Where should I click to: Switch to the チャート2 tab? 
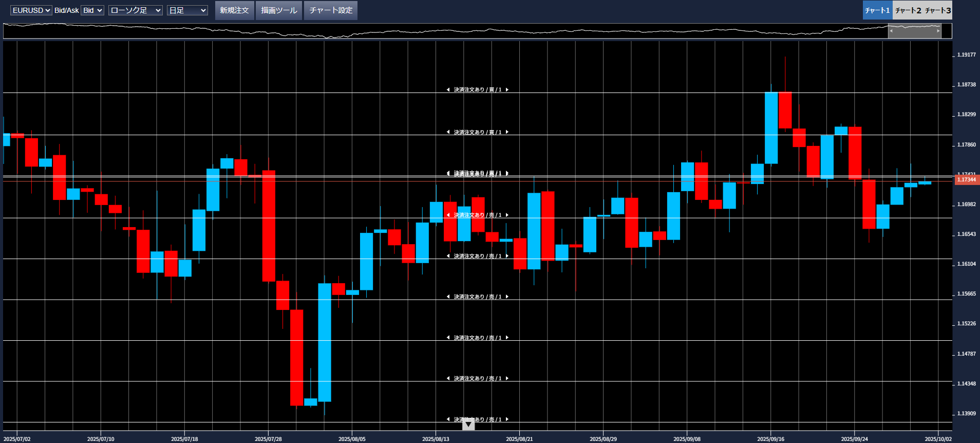click(908, 10)
